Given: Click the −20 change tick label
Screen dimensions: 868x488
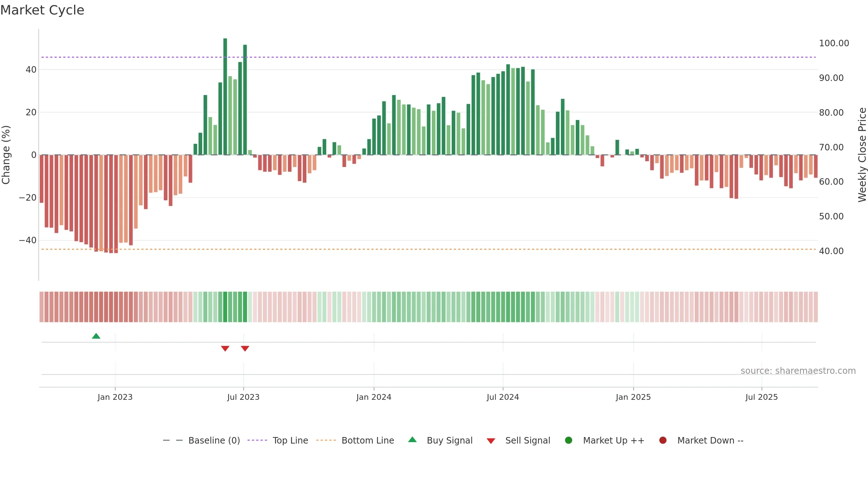Looking at the screenshot, I should coord(28,198).
